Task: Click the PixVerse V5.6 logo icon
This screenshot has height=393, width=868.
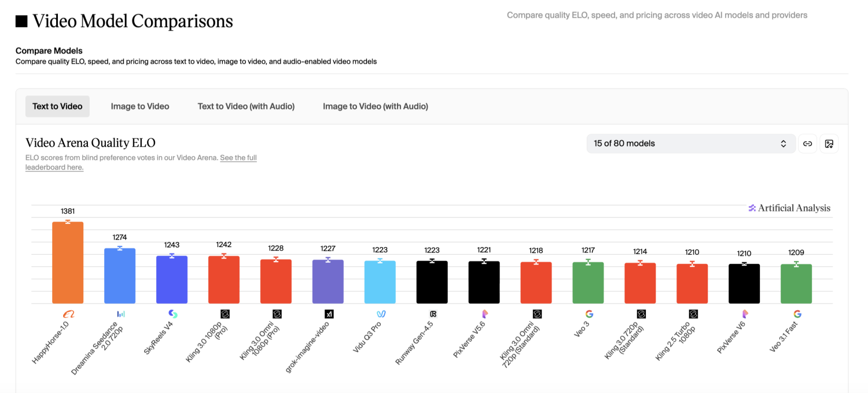Action: [484, 314]
